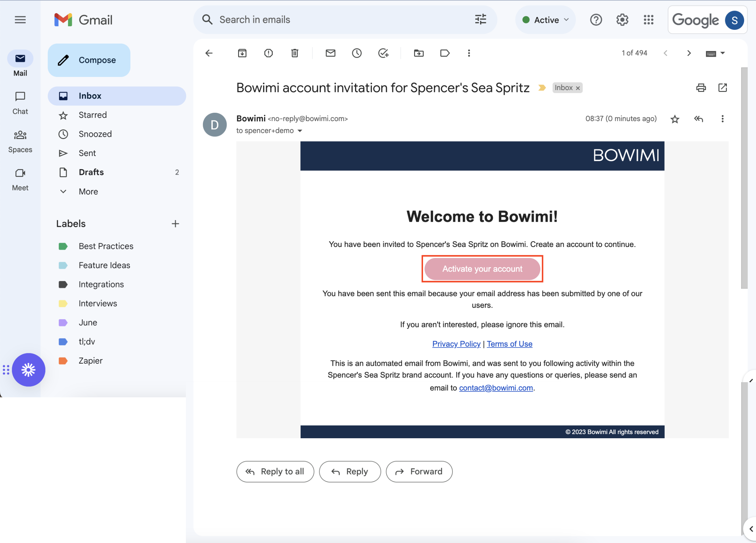This screenshot has height=543, width=756.
Task: Open the Privacy Policy link
Action: click(456, 344)
